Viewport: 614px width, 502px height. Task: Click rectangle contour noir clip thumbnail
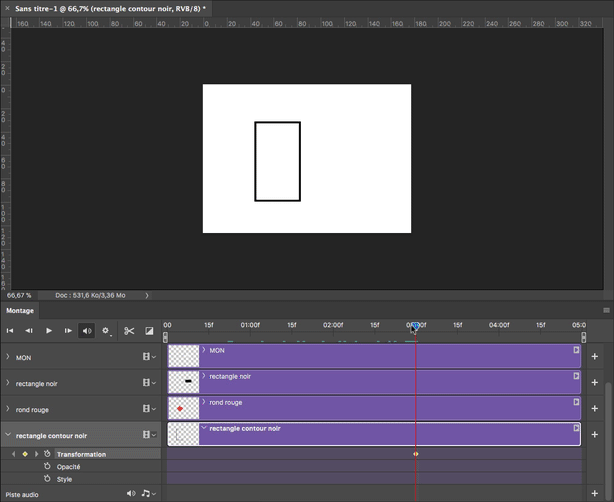coord(184,434)
